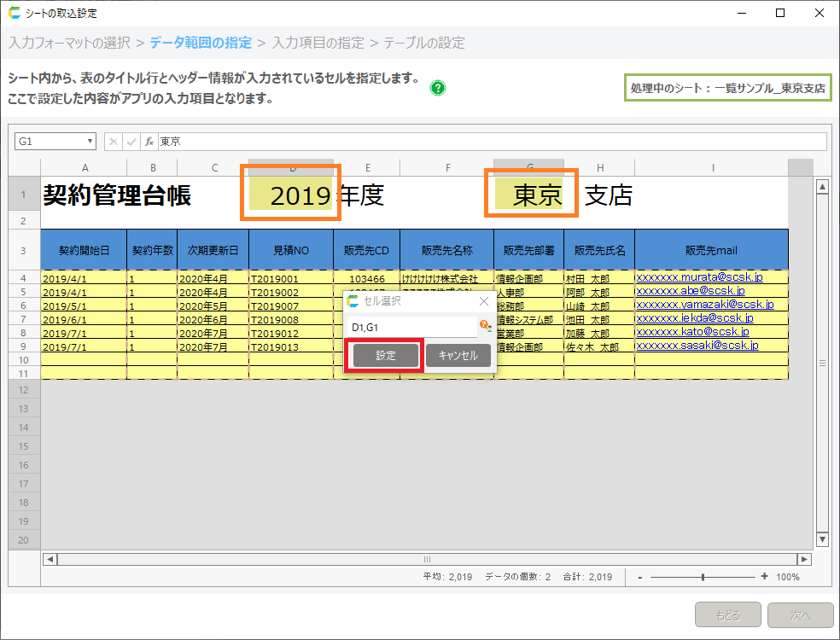Click the zoom out minus icon

pyautogui.click(x=640, y=577)
